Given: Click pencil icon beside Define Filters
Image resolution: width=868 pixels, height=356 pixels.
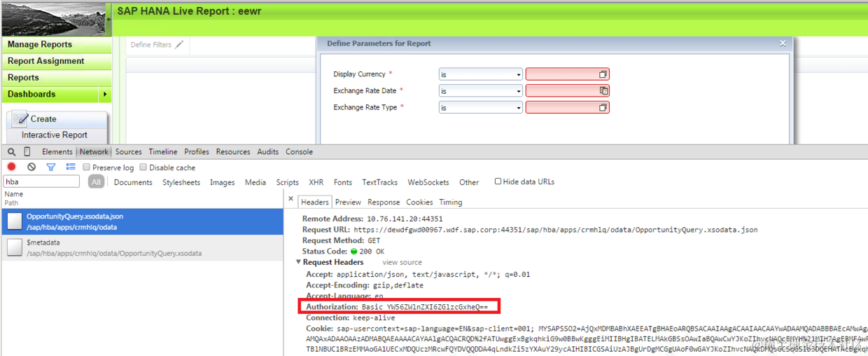Looking at the screenshot, I should click(x=179, y=45).
